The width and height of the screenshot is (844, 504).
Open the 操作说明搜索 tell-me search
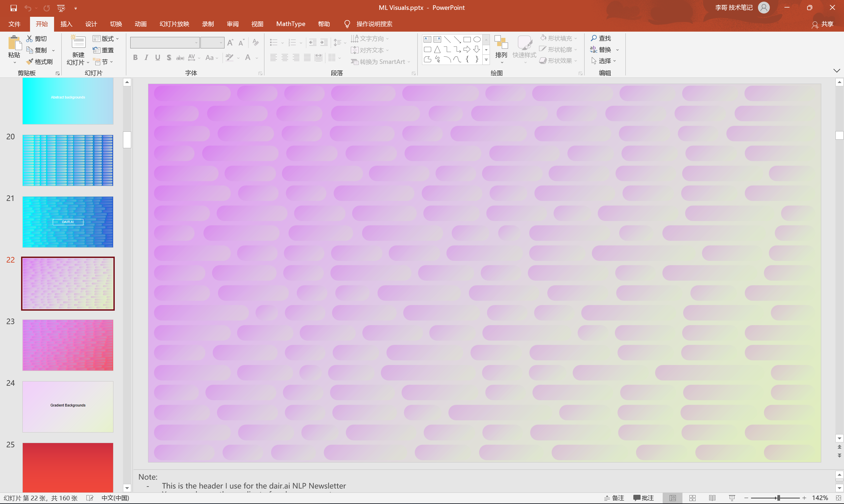click(368, 24)
